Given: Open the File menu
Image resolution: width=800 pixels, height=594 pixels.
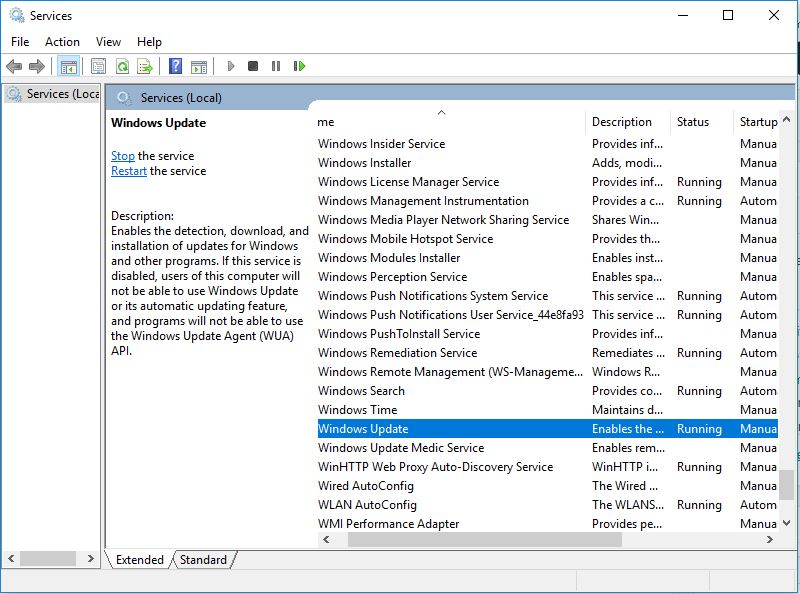Looking at the screenshot, I should [x=20, y=42].
